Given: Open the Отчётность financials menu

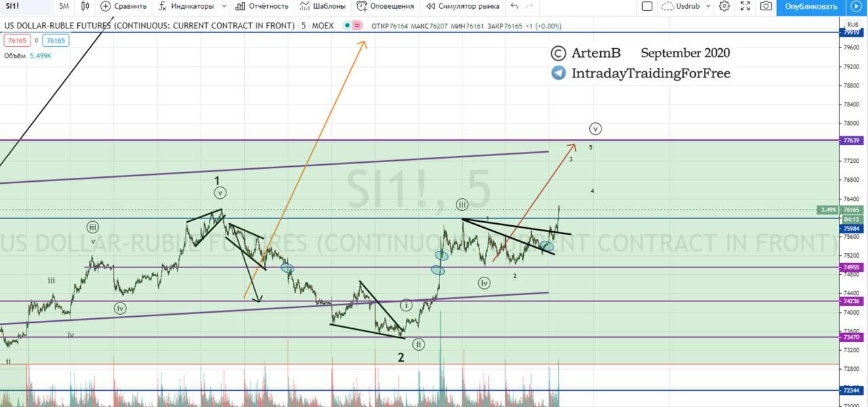Looking at the screenshot, I should tap(262, 6).
